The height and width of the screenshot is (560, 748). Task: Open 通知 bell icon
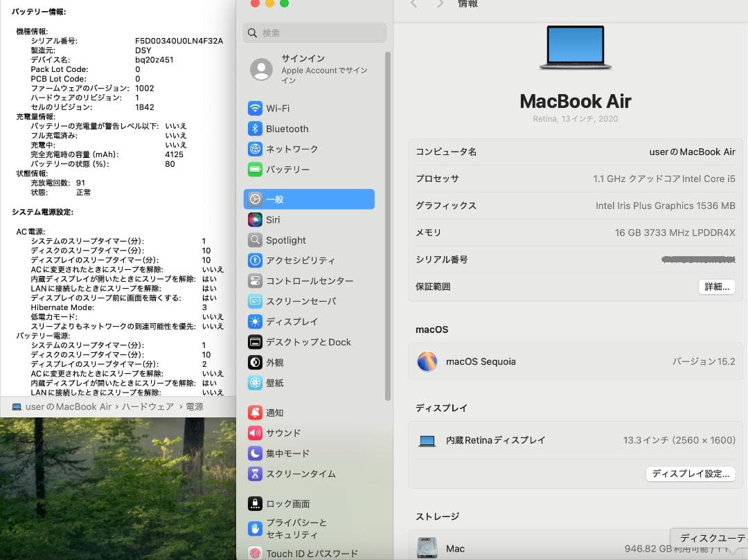point(255,413)
